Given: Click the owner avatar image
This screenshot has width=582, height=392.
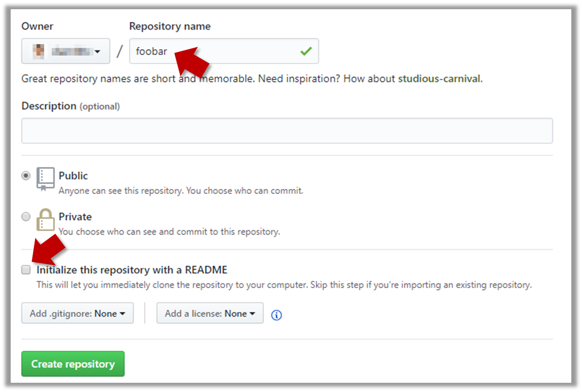Looking at the screenshot, I should pos(38,51).
